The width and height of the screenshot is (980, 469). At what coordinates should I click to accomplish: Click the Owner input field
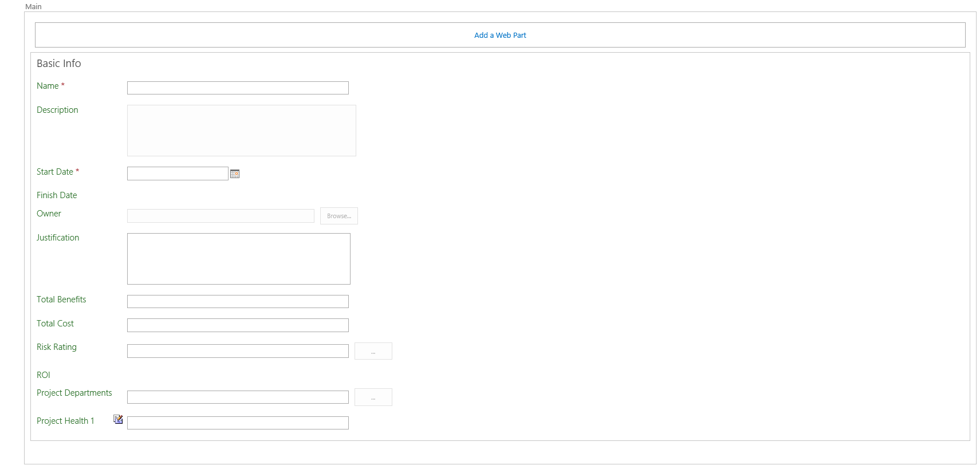221,216
